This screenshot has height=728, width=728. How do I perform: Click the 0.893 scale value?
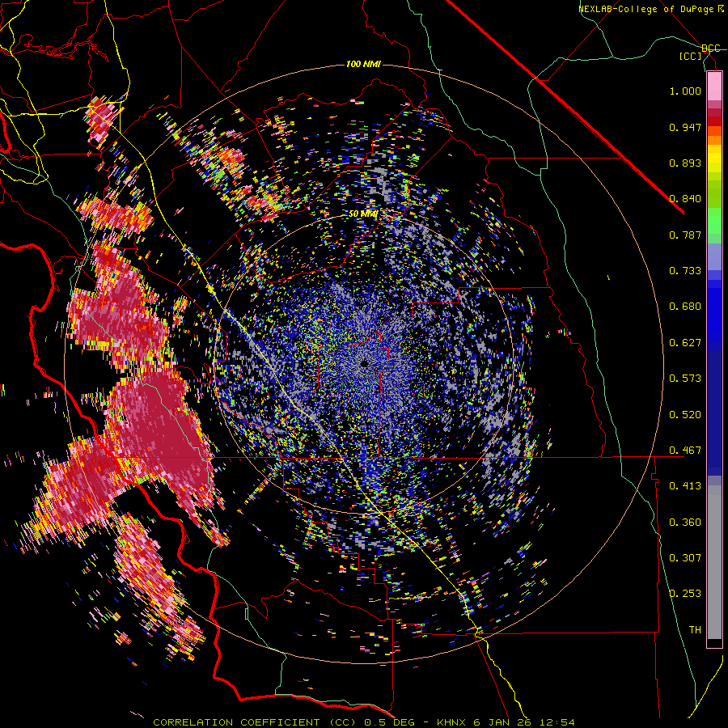685,163
